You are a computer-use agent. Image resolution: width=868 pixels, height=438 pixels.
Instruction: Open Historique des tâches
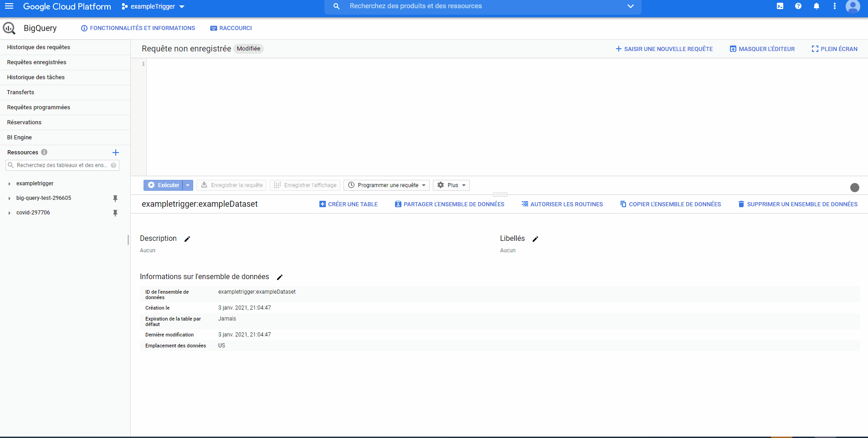pos(65,77)
